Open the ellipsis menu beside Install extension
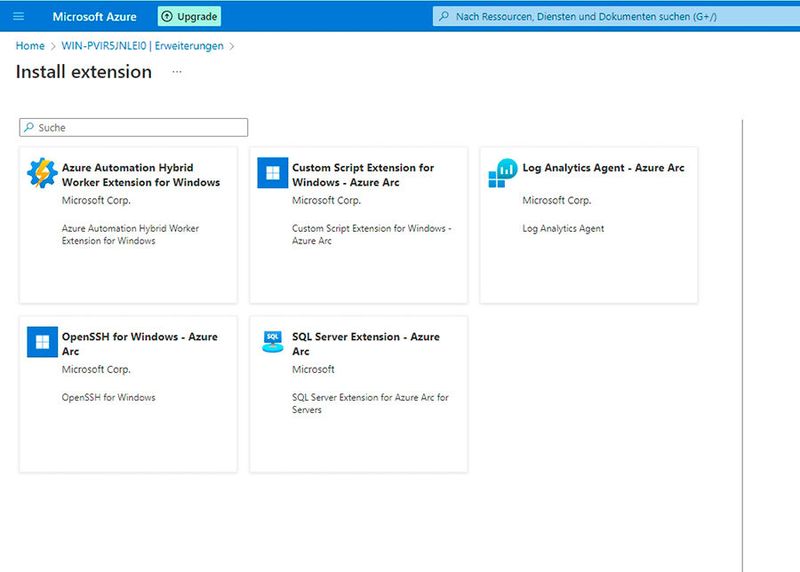Screen dimensions: 800x572 point(177,72)
